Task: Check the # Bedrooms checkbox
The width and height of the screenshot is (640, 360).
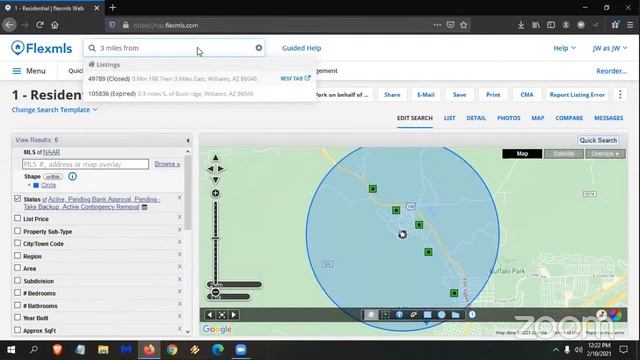Action: tap(17, 293)
